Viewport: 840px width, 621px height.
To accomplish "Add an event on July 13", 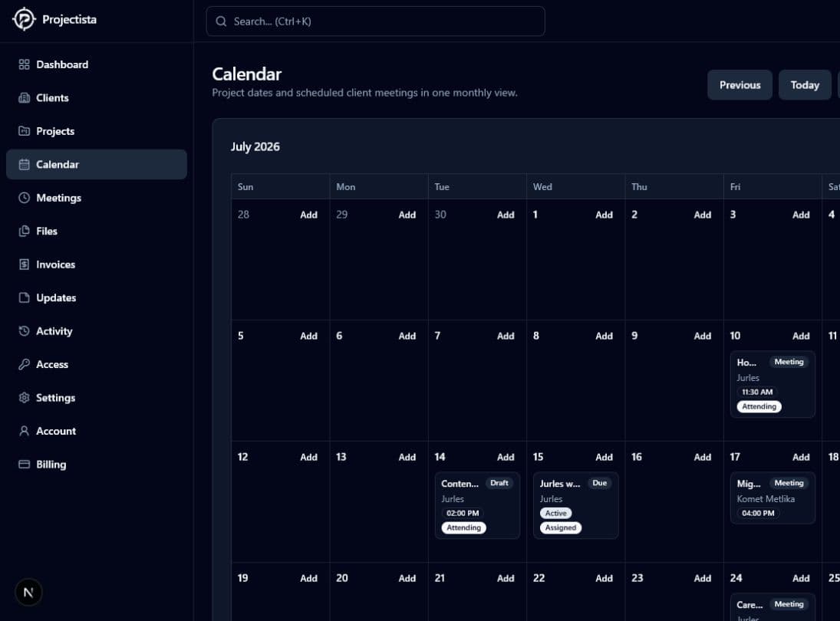I will [407, 457].
